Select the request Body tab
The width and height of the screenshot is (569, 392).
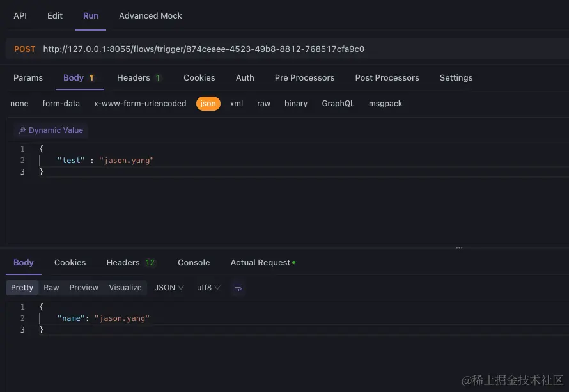[79, 77]
